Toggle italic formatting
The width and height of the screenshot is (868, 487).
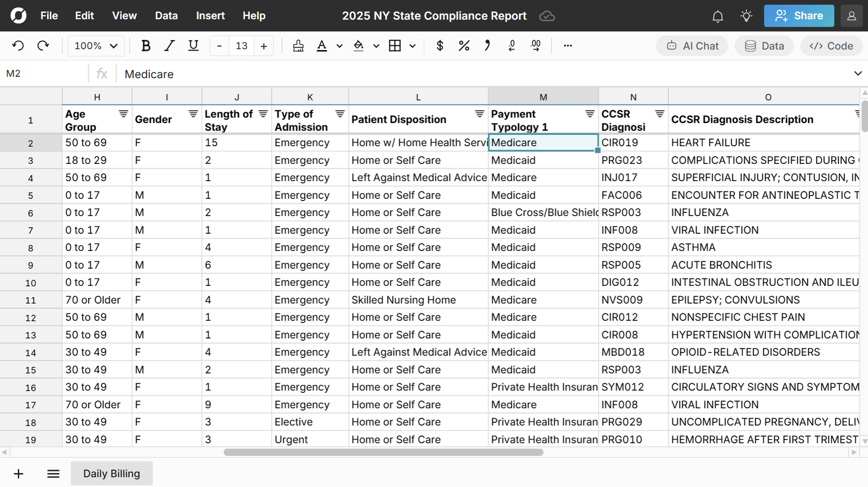click(169, 46)
